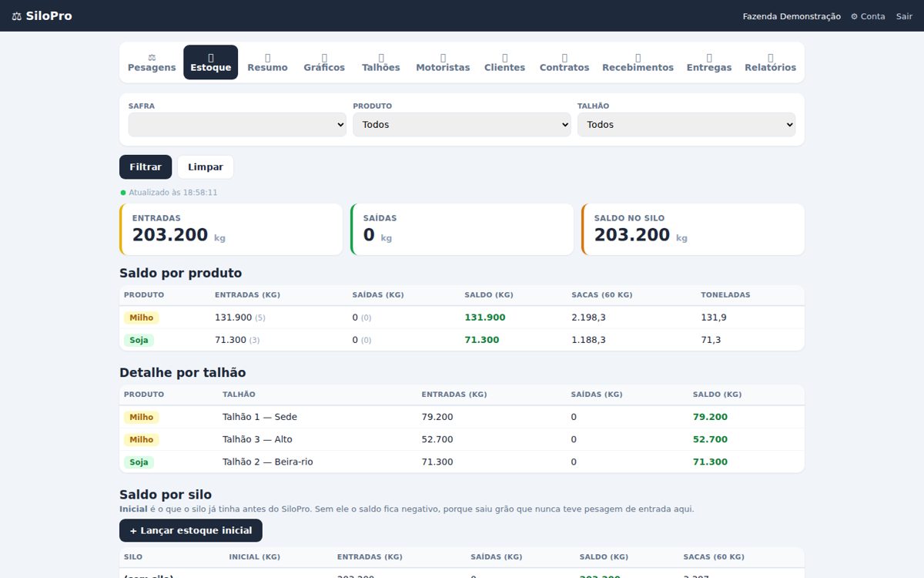Open the Produto filter dropdown
Image resolution: width=924 pixels, height=578 pixels.
coord(462,125)
